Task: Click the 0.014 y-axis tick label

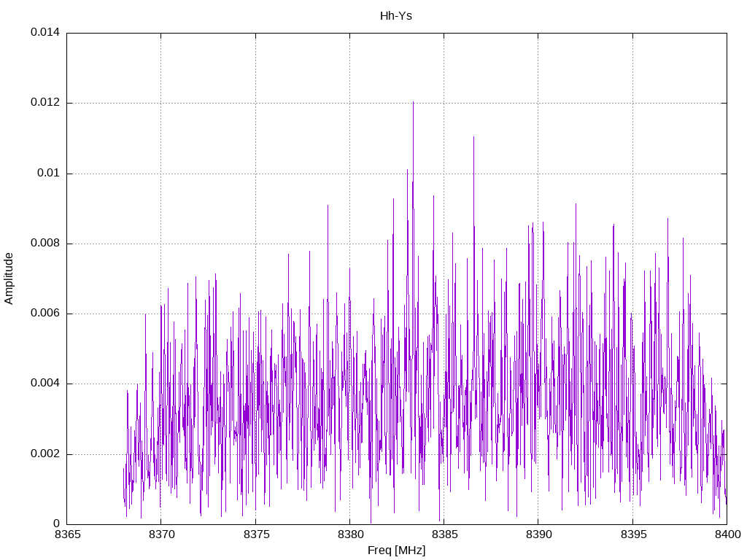Action: click(x=44, y=33)
